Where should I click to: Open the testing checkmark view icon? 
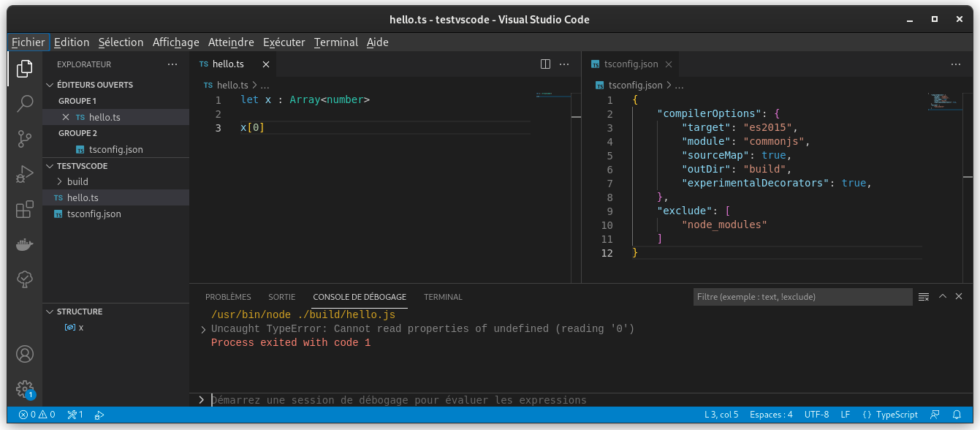pos(25,279)
